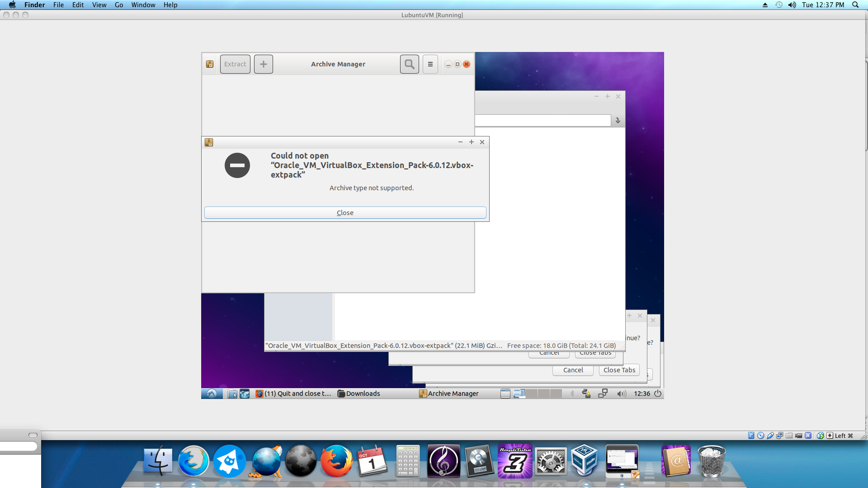Open the search tool in Archive Manager
868x488 pixels.
coord(410,64)
